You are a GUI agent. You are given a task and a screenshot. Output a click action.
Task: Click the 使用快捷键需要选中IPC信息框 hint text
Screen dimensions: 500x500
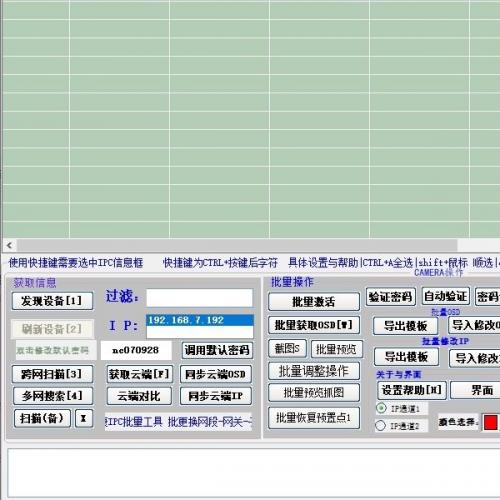point(76,263)
